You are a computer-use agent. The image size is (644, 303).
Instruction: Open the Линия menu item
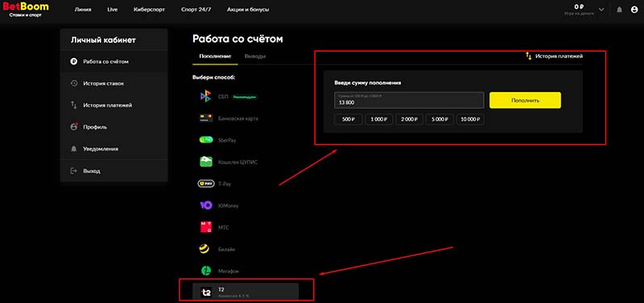[x=84, y=10]
